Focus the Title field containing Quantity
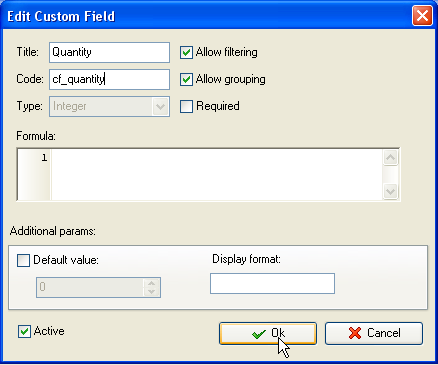Image resolution: width=438 pixels, height=365 pixels. [x=109, y=52]
